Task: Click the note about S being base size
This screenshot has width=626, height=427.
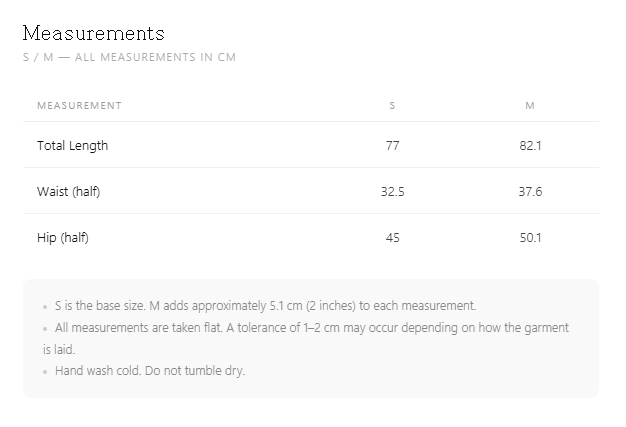Action: (265, 306)
